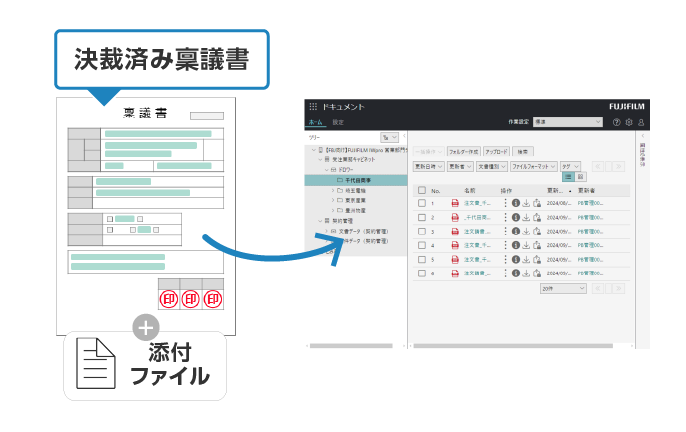Show properties info for row 6 document
Image resolution: width=686 pixels, height=432 pixels.
(x=516, y=273)
